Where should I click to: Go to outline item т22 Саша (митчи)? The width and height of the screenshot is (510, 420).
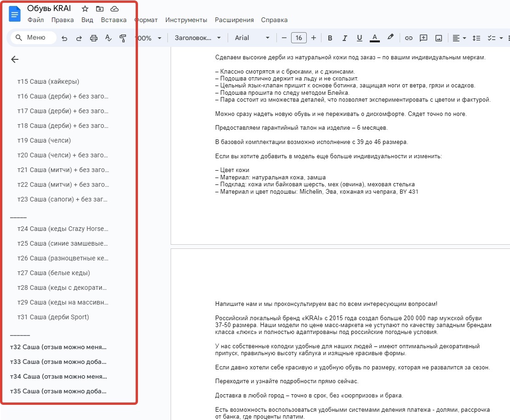(x=63, y=184)
